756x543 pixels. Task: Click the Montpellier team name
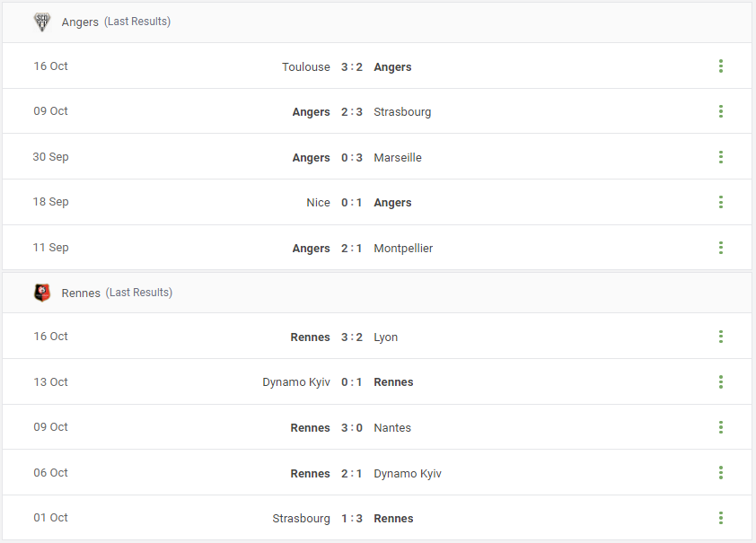(403, 248)
